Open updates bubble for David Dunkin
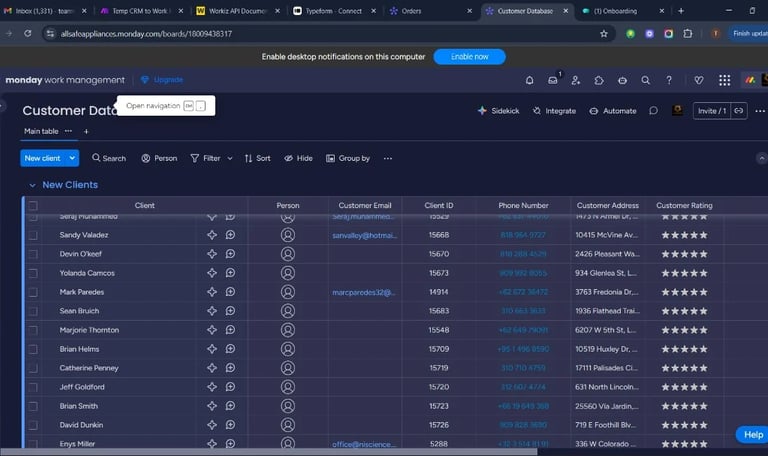 [230, 425]
